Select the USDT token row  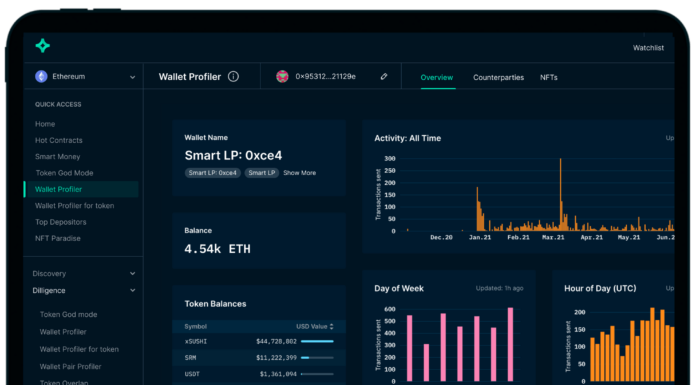click(x=259, y=374)
